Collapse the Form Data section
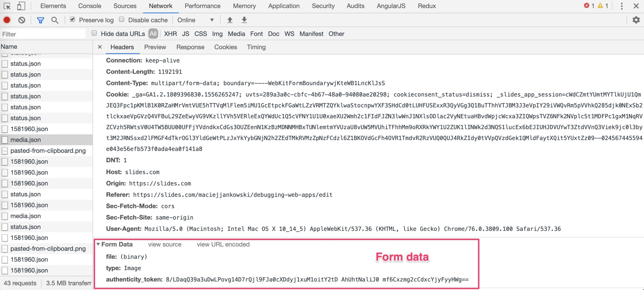Viewport: 644px width, 290px height. coord(98,244)
